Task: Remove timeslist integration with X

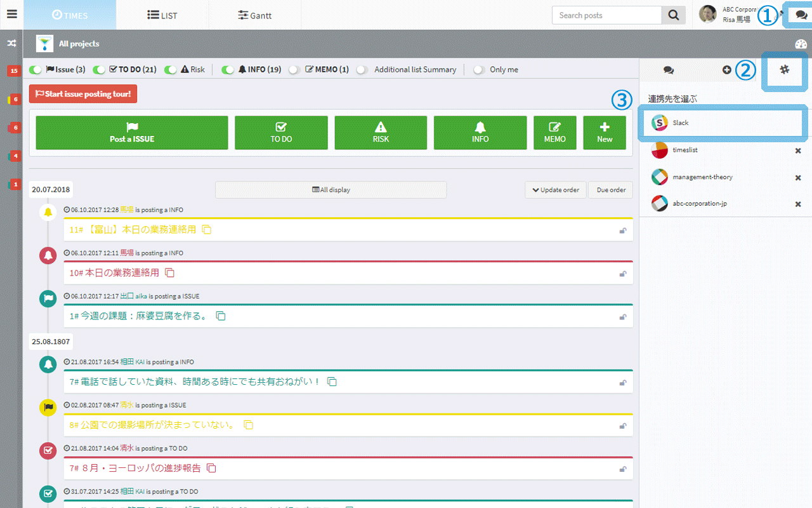Action: click(798, 150)
